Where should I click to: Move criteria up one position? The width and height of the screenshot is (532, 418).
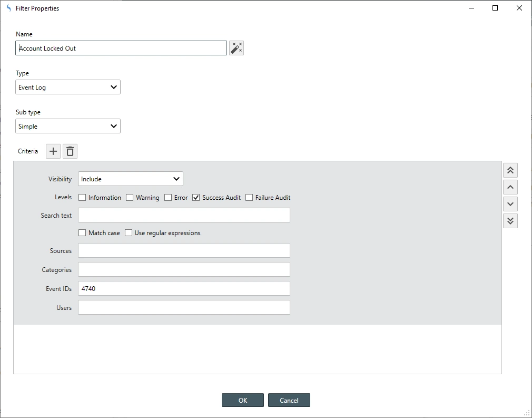click(x=510, y=187)
